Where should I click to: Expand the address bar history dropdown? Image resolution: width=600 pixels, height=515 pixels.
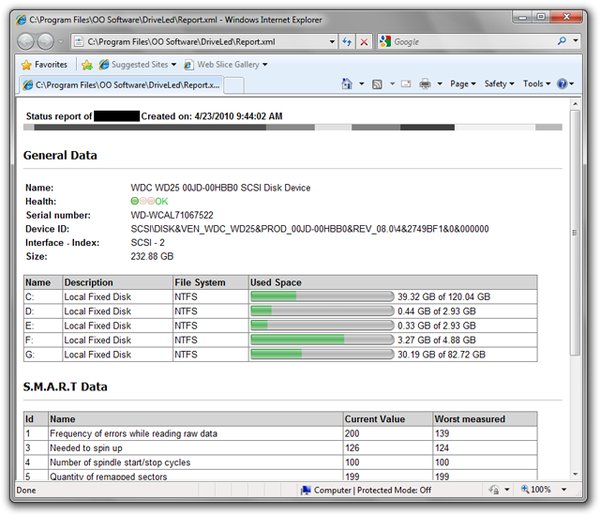tap(332, 42)
